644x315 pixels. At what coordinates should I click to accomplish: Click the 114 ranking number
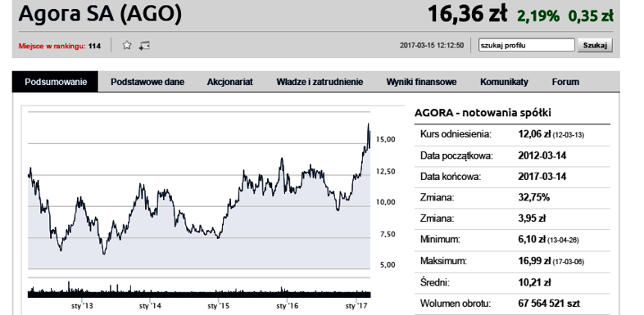(94, 46)
